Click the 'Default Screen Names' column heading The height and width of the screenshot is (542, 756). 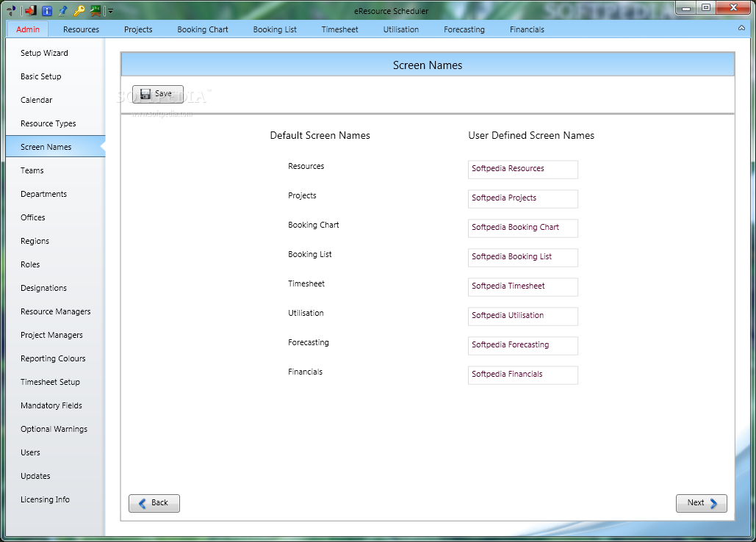pyautogui.click(x=320, y=135)
